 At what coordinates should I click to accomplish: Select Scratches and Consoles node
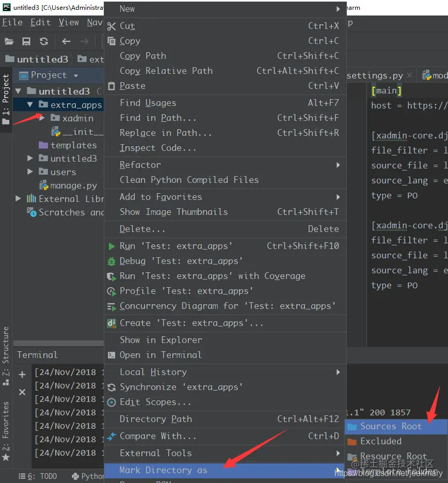[66, 212]
